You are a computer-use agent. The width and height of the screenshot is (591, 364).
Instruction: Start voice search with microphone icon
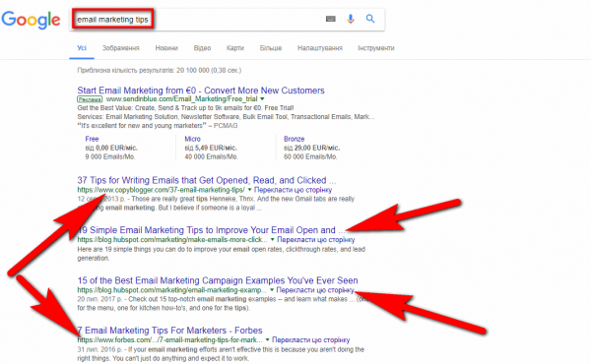pyautogui.click(x=351, y=19)
